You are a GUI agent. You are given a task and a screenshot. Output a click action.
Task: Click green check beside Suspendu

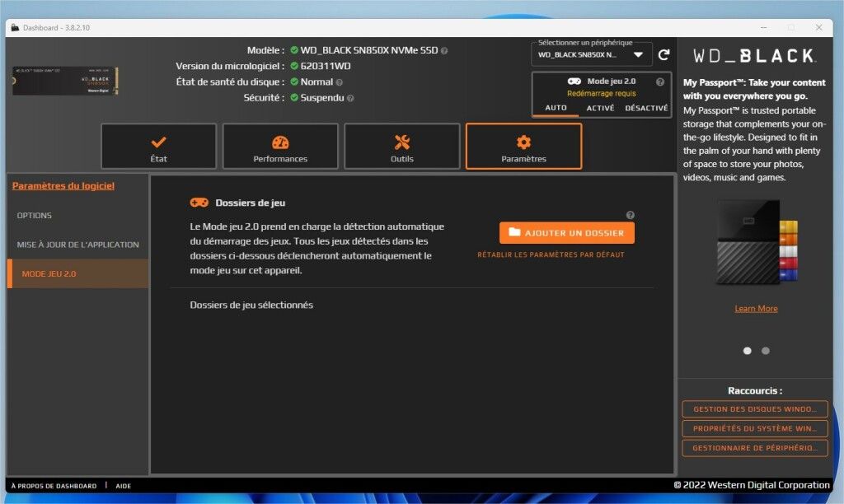point(294,97)
